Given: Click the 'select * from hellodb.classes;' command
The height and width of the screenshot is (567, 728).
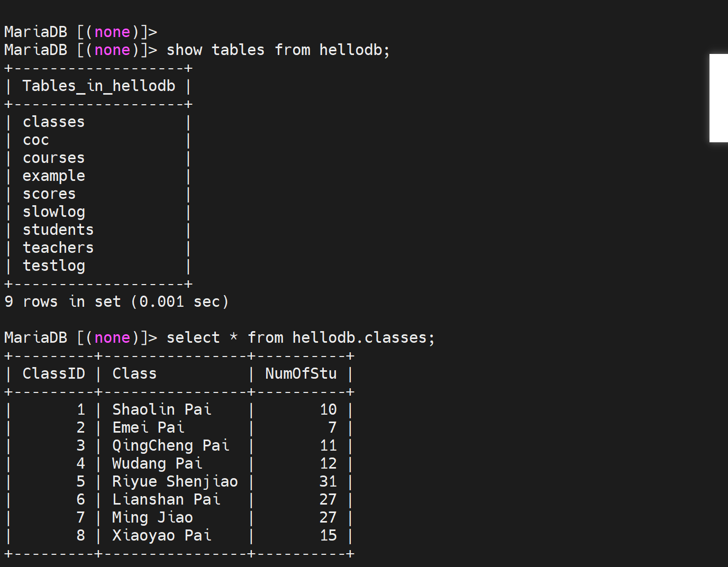Looking at the screenshot, I should coord(300,338).
